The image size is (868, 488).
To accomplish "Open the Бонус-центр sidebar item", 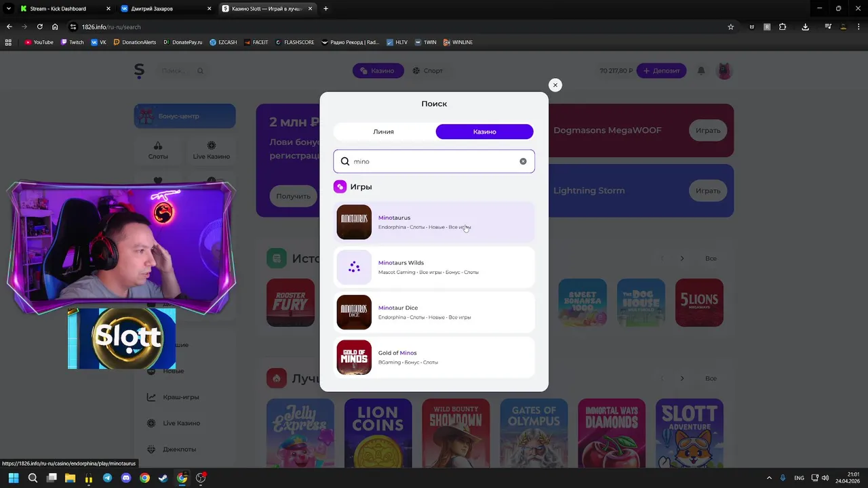I will pyautogui.click(x=184, y=116).
